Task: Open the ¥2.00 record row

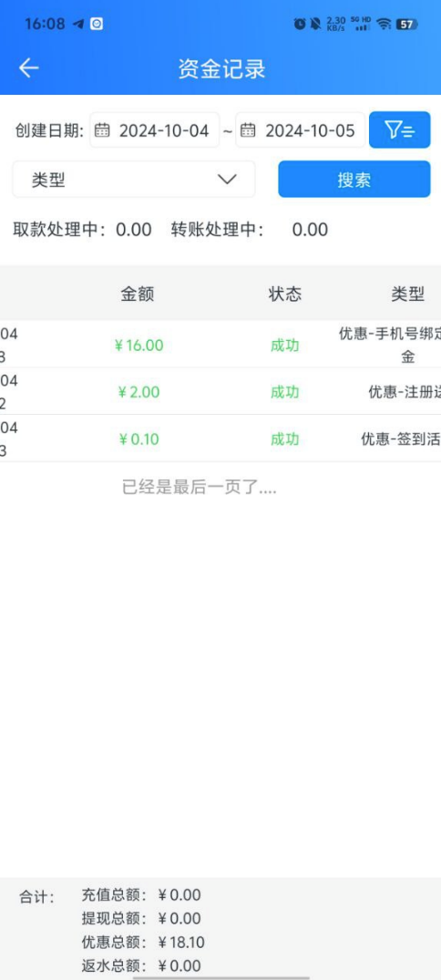Action: (x=220, y=391)
